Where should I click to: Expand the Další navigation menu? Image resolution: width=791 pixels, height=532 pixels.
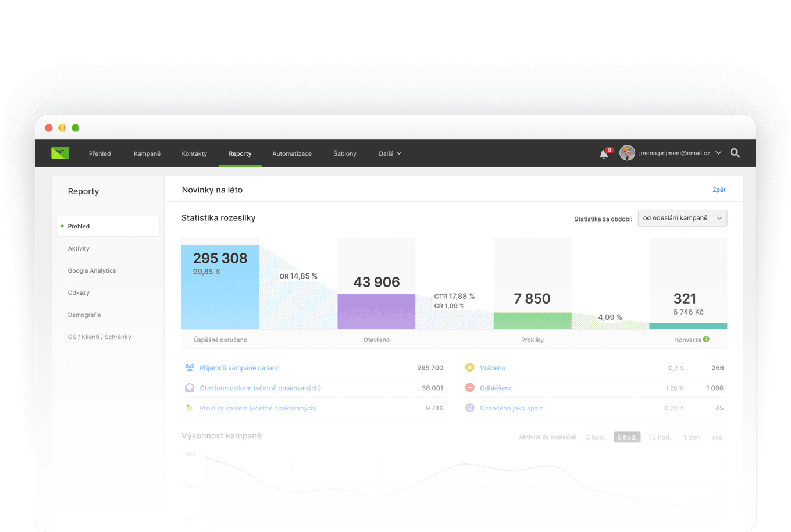(x=390, y=153)
